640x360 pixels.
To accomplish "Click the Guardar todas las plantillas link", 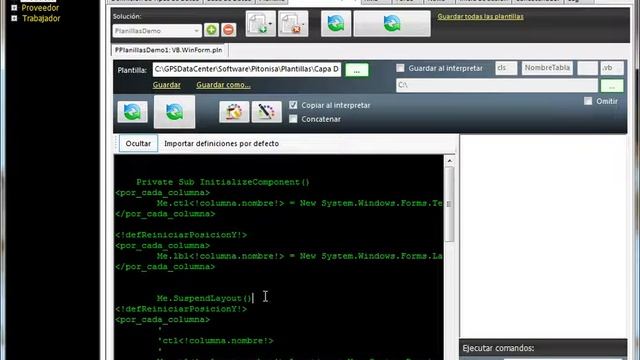I will tap(480, 17).
